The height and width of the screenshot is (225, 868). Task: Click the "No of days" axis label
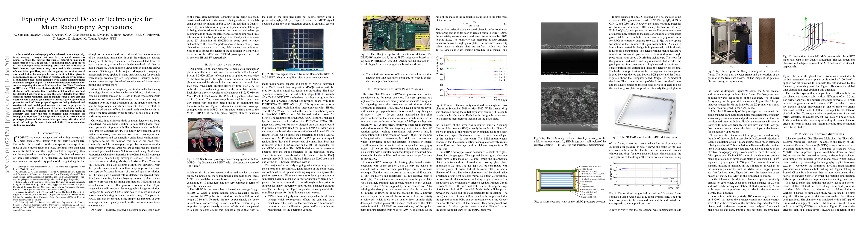point(500,100)
